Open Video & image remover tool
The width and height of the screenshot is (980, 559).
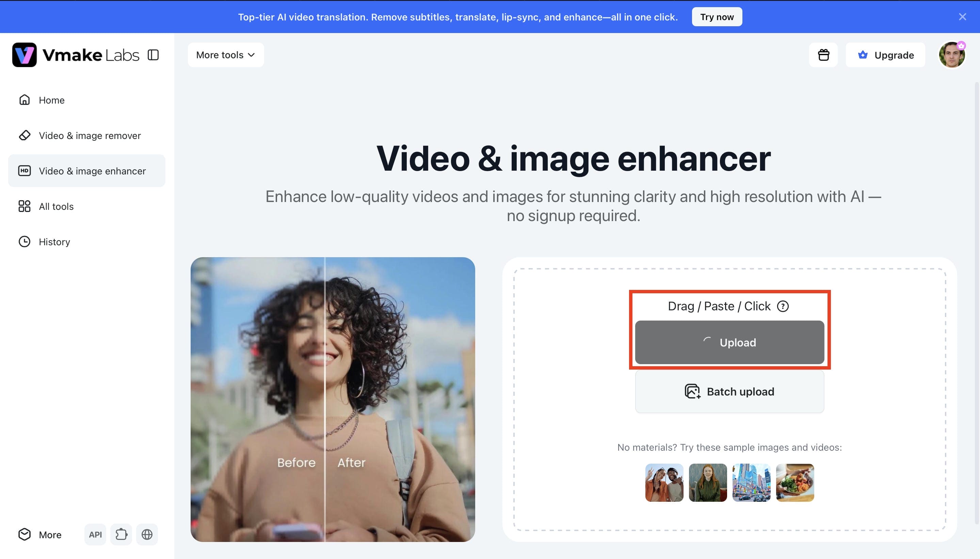click(x=87, y=136)
